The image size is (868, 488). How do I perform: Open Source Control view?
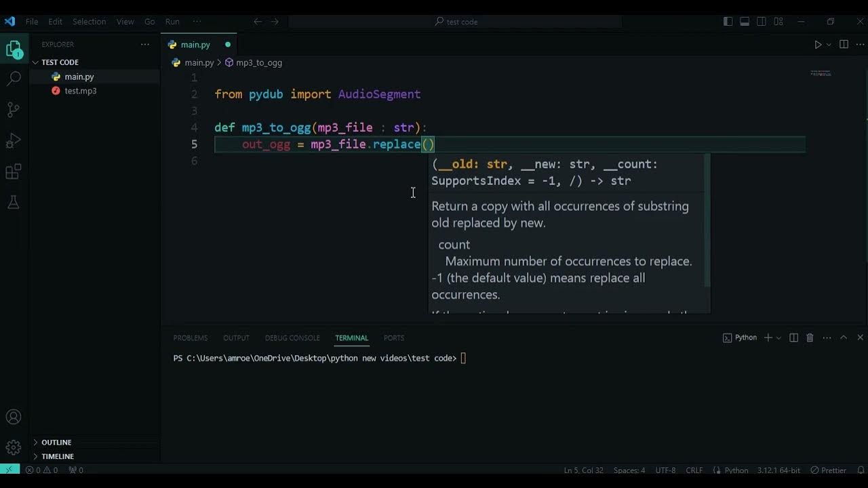14,110
